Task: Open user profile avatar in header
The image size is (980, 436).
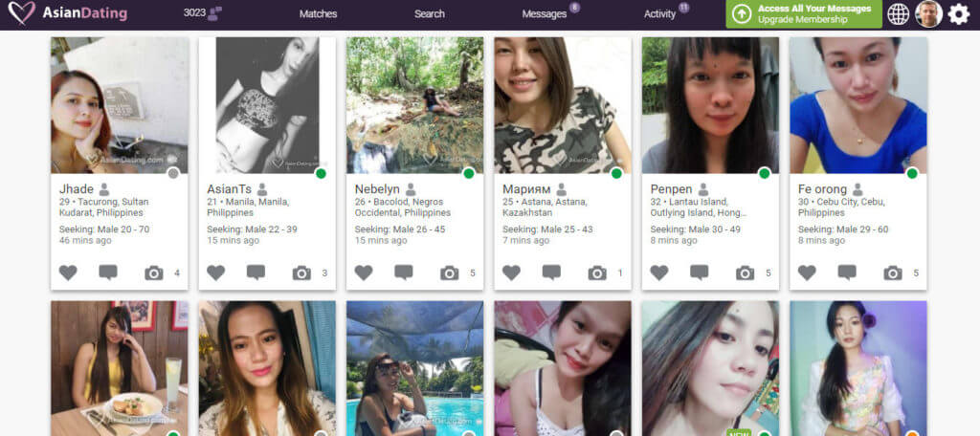Action: (928, 13)
